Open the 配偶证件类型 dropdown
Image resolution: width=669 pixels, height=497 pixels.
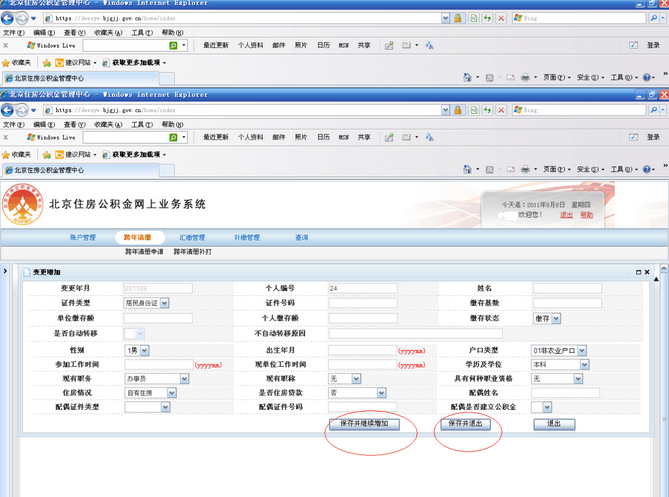tap(166, 407)
